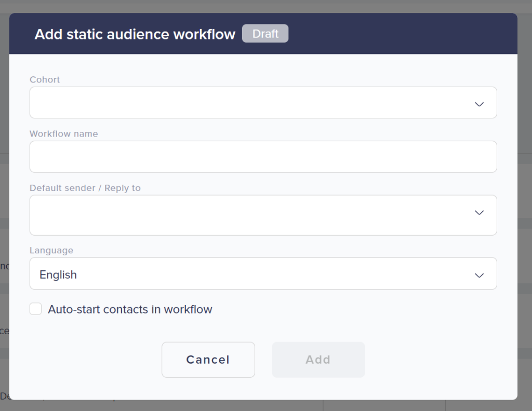Click the Auto-start contacts in workflow label

tap(130, 310)
